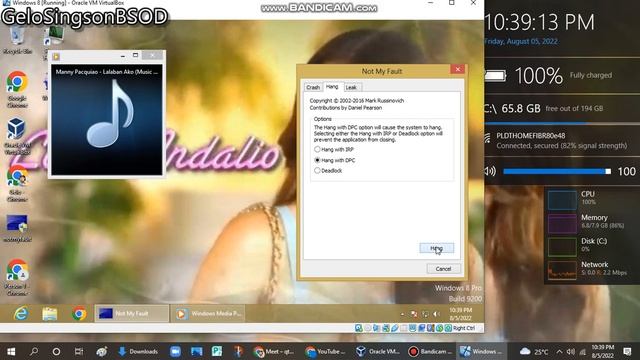Click the battery icon showing 100%
Viewport: 640px width, 360px height.
point(495,76)
